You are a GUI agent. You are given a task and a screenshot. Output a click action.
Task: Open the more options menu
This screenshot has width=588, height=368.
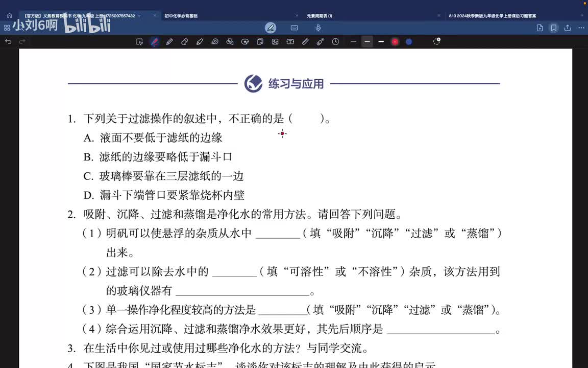click(581, 28)
